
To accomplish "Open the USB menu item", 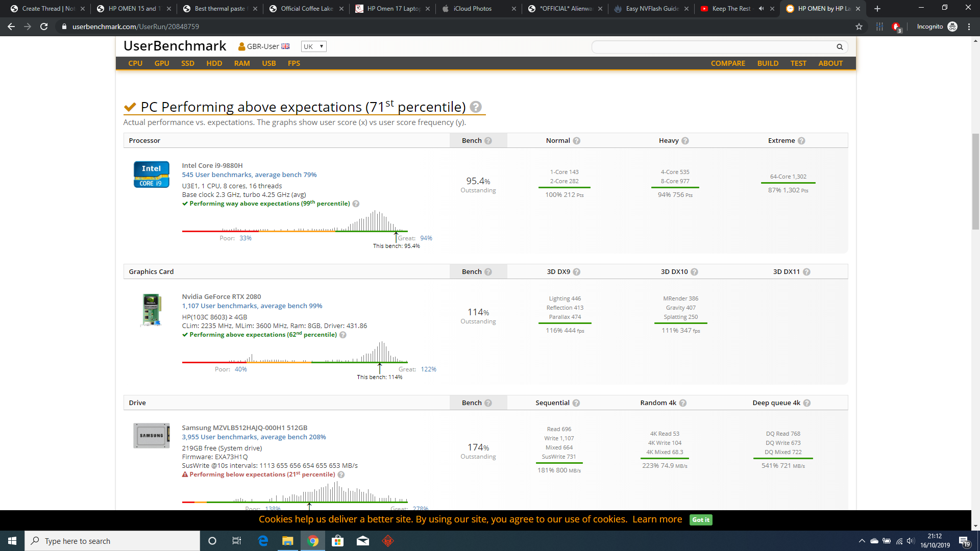I will pyautogui.click(x=269, y=63).
